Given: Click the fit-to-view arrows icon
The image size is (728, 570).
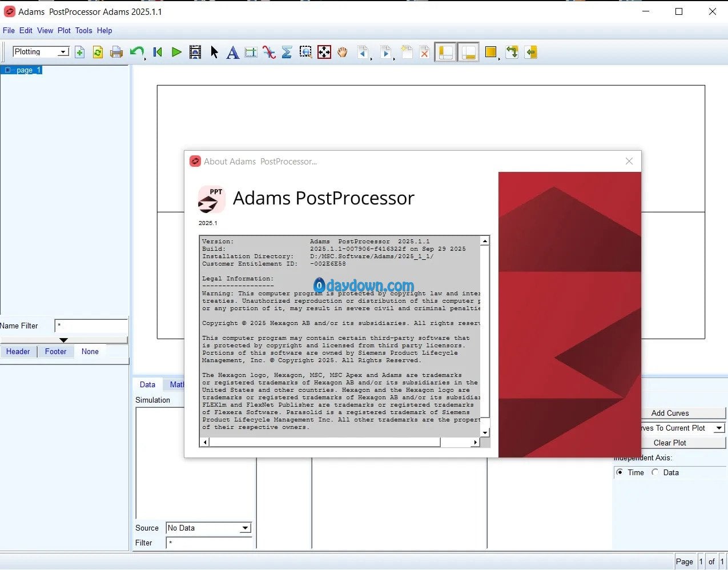Looking at the screenshot, I should point(324,53).
